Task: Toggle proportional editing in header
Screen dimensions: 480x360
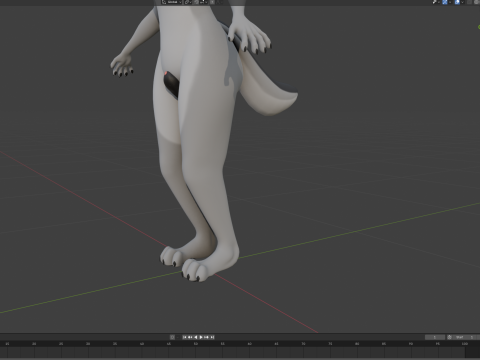Action: 212,2
